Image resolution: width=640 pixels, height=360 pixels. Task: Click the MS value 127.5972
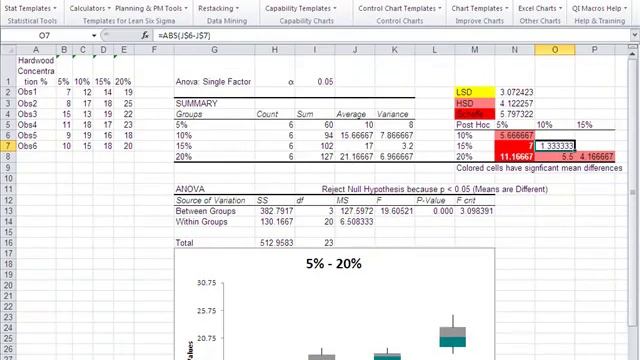(x=355, y=211)
